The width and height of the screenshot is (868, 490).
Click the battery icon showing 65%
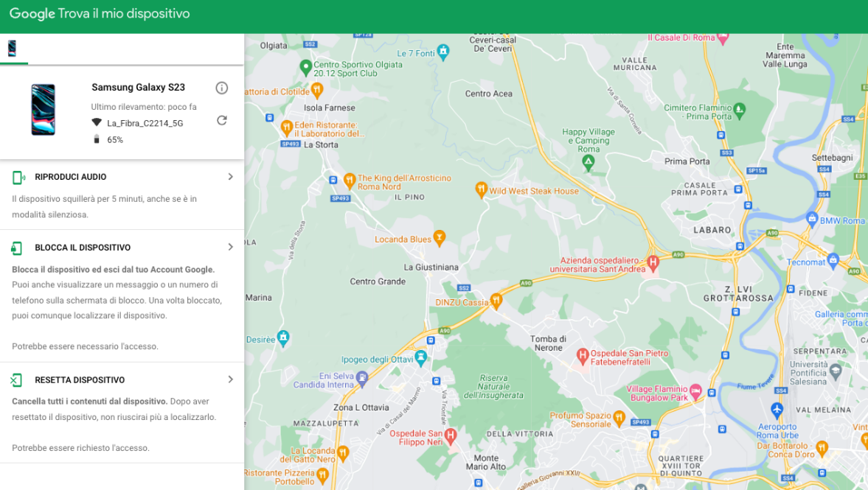point(96,139)
